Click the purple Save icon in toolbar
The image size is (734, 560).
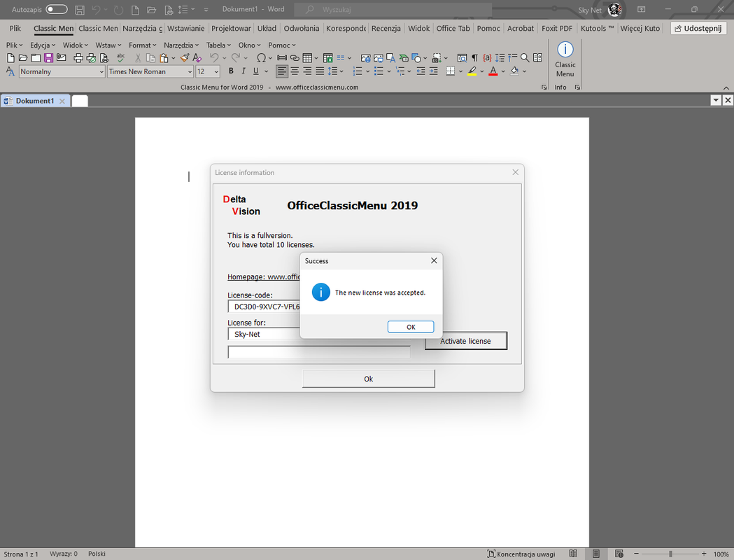pyautogui.click(x=49, y=58)
